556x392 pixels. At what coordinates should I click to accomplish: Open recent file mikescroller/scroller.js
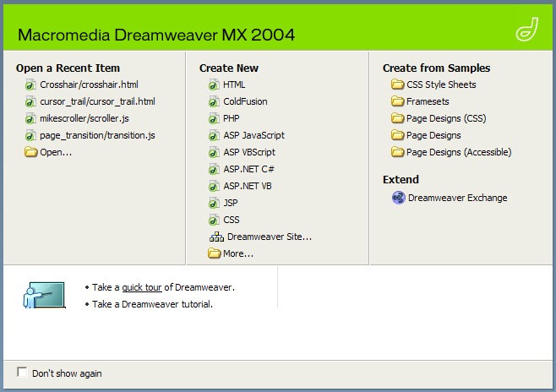tap(84, 118)
